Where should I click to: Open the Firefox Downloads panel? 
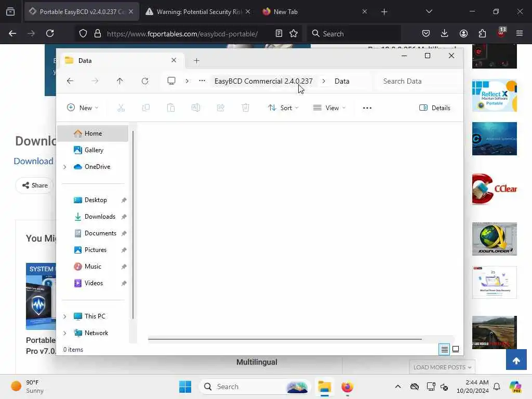[445, 33]
